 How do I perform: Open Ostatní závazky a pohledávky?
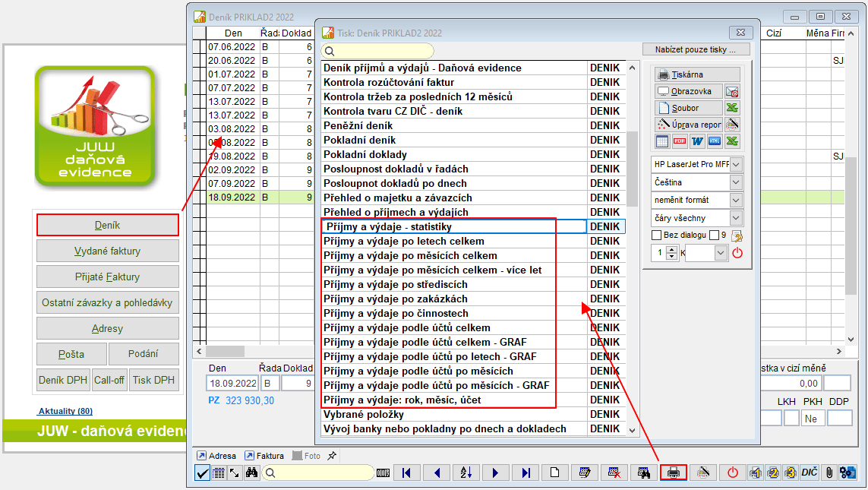pos(107,303)
